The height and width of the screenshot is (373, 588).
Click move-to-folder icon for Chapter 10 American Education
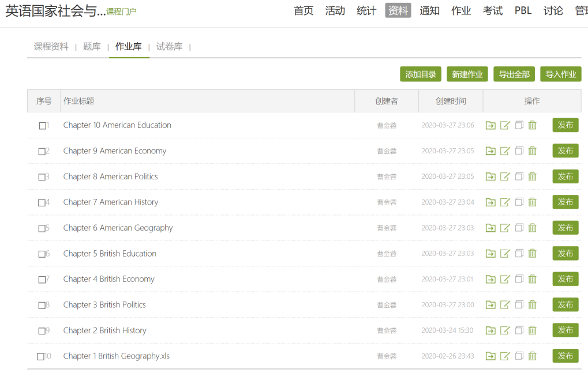490,125
